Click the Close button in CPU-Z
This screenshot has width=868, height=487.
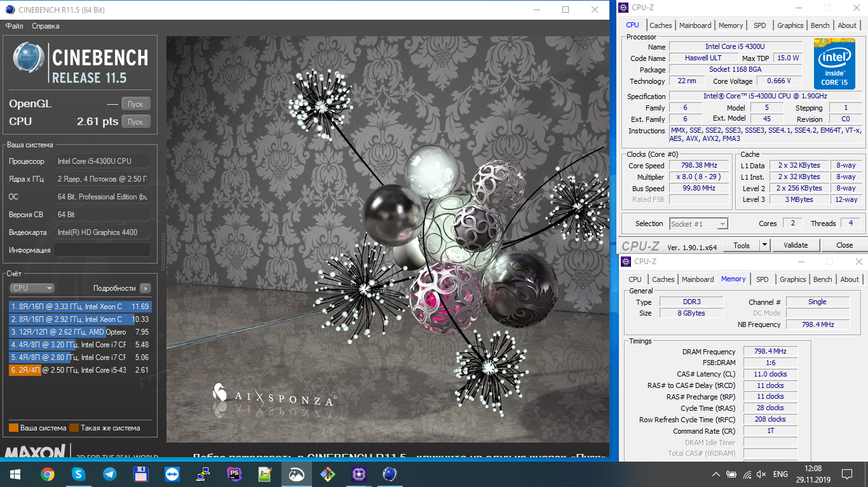point(844,245)
